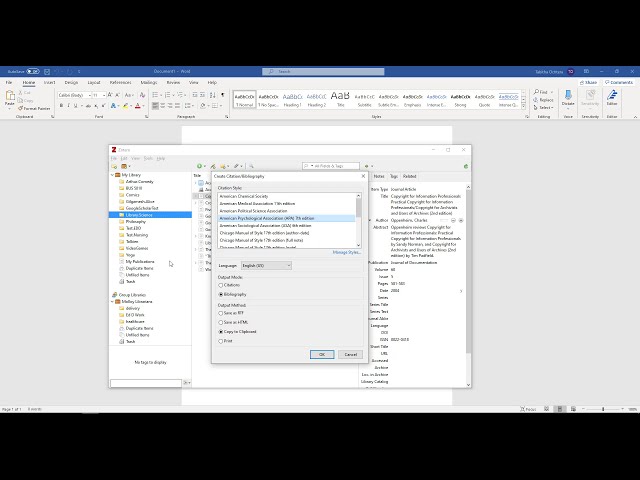Screen dimensions: 640x480
Task: Toggle Bold formatting in Word ribbon
Action: (61, 106)
